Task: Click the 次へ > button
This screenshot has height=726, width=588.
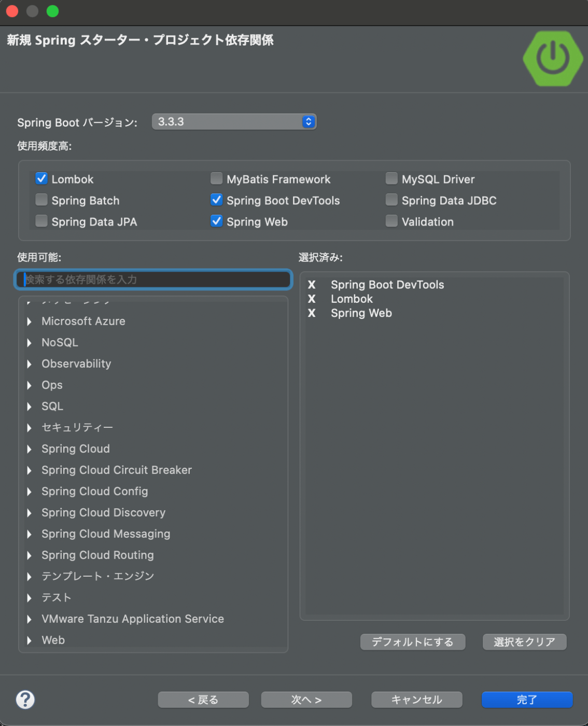Action: (x=306, y=700)
